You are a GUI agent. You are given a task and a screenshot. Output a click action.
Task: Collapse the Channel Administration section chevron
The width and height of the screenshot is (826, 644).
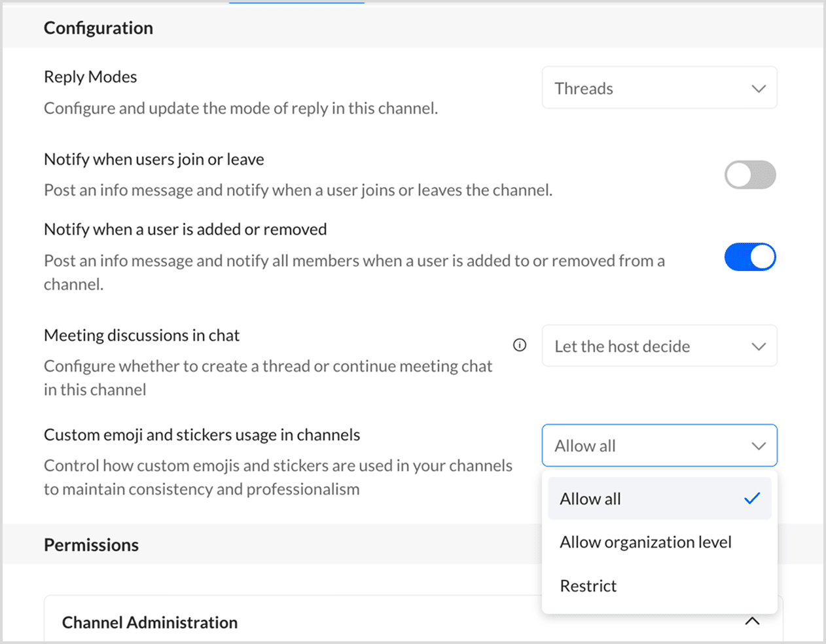(752, 621)
